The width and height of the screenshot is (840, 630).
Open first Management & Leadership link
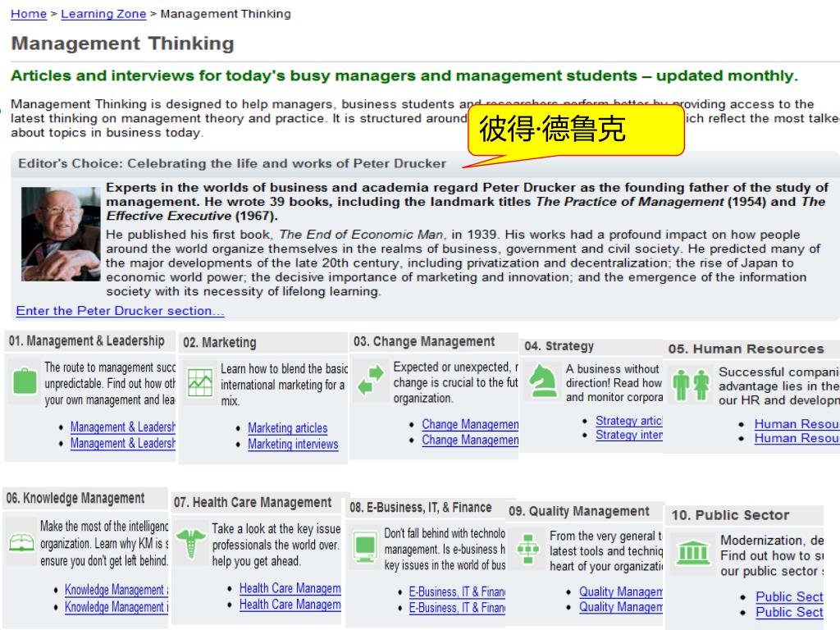tap(123, 427)
